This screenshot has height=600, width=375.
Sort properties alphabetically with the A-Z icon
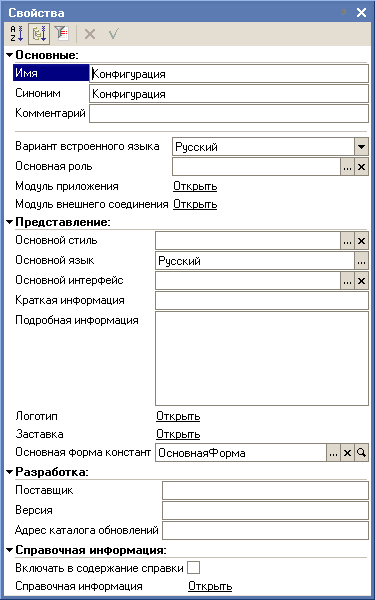click(16, 34)
